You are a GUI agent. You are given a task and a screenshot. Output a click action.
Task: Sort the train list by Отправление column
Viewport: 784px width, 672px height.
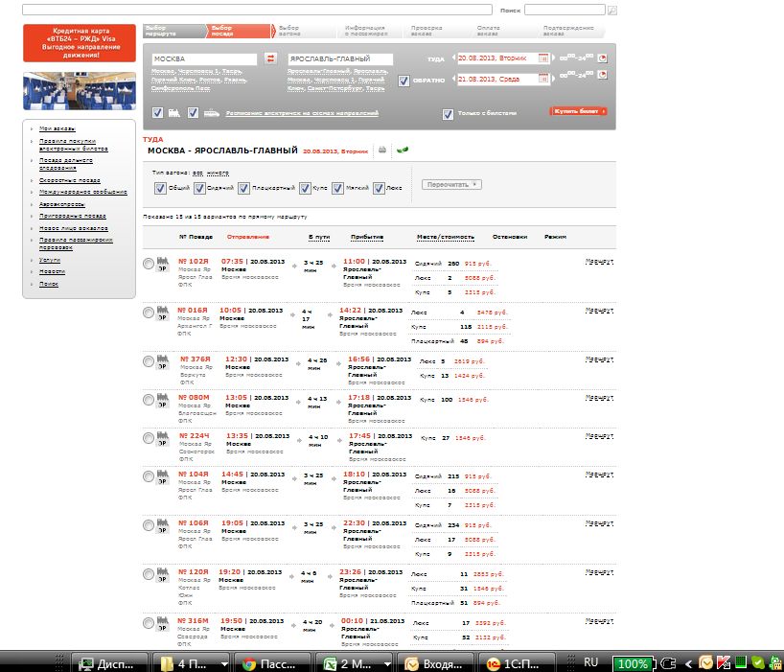tap(248, 237)
